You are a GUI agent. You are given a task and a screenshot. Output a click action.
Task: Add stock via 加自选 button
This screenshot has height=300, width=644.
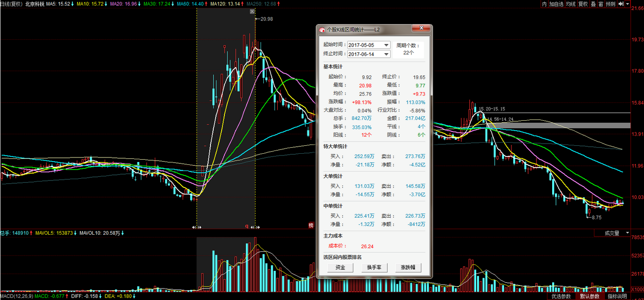pyautogui.click(x=556, y=4)
